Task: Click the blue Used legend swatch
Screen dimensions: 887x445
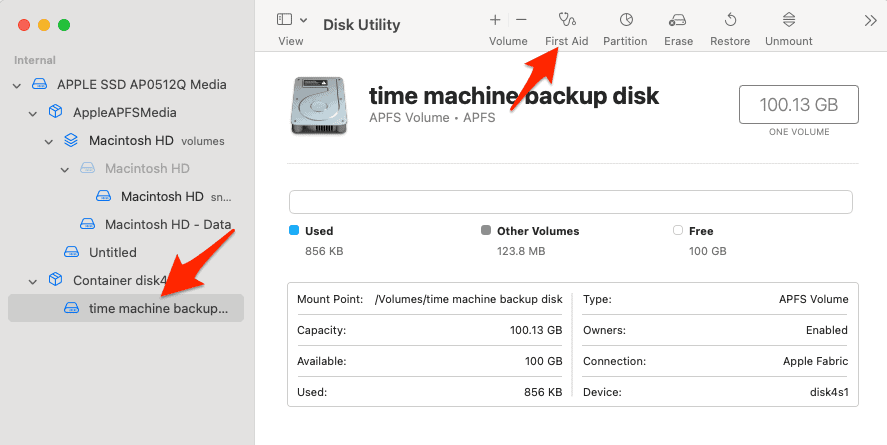Action: pyautogui.click(x=294, y=231)
